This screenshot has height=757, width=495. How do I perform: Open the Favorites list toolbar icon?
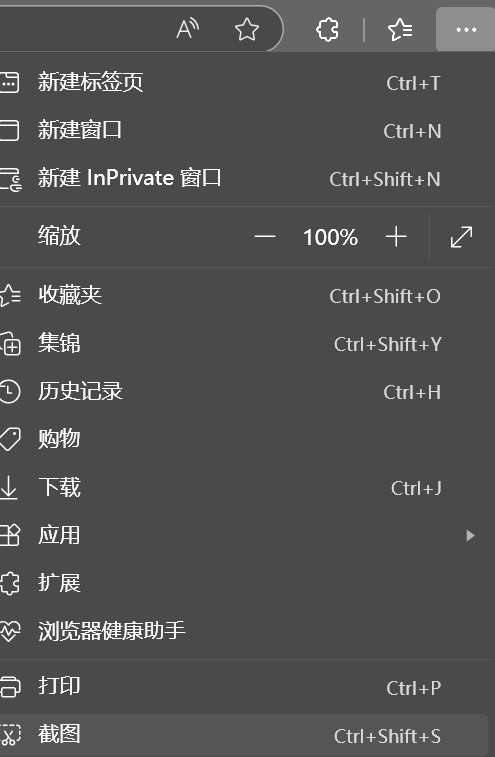coord(400,30)
